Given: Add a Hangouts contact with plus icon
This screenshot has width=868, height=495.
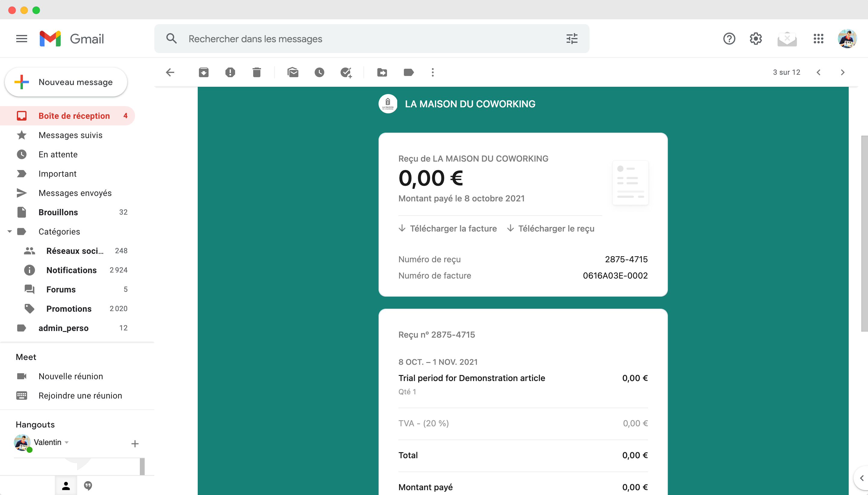Looking at the screenshot, I should click(135, 444).
